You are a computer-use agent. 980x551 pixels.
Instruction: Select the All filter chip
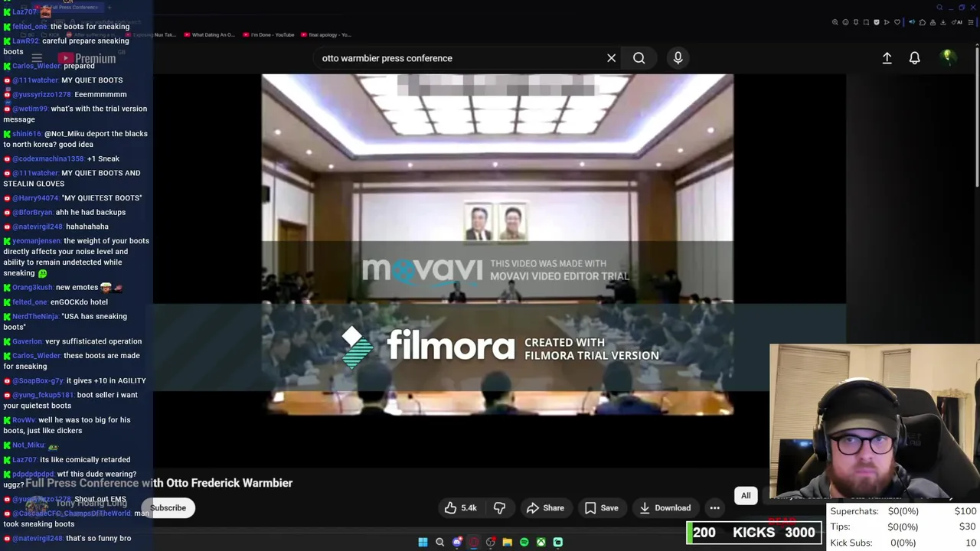click(746, 496)
